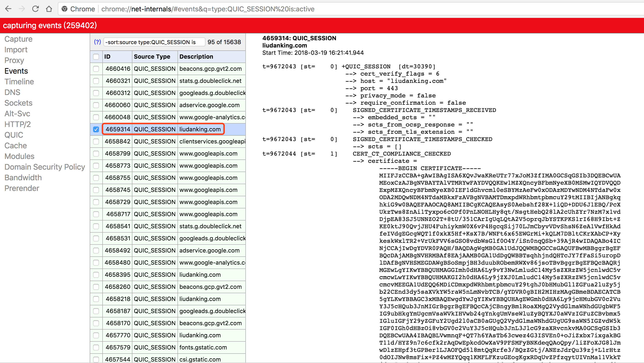This screenshot has width=644, height=363.
Task: Reload the net-internals page
Action: point(35,9)
